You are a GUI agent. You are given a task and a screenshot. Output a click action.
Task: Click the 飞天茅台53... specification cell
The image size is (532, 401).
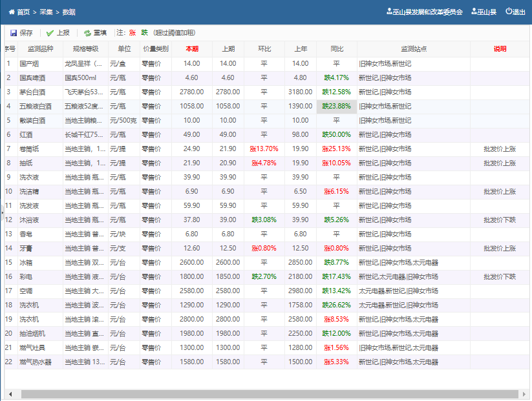(85, 92)
